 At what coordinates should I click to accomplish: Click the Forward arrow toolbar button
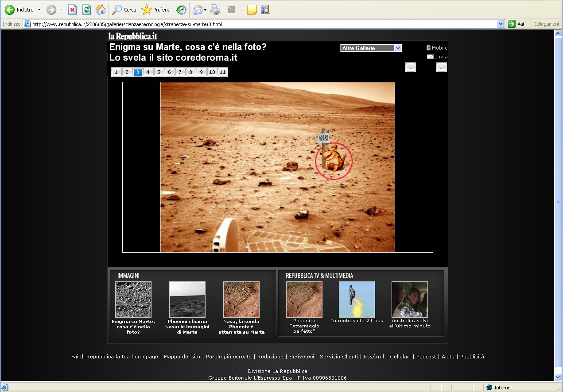[51, 9]
